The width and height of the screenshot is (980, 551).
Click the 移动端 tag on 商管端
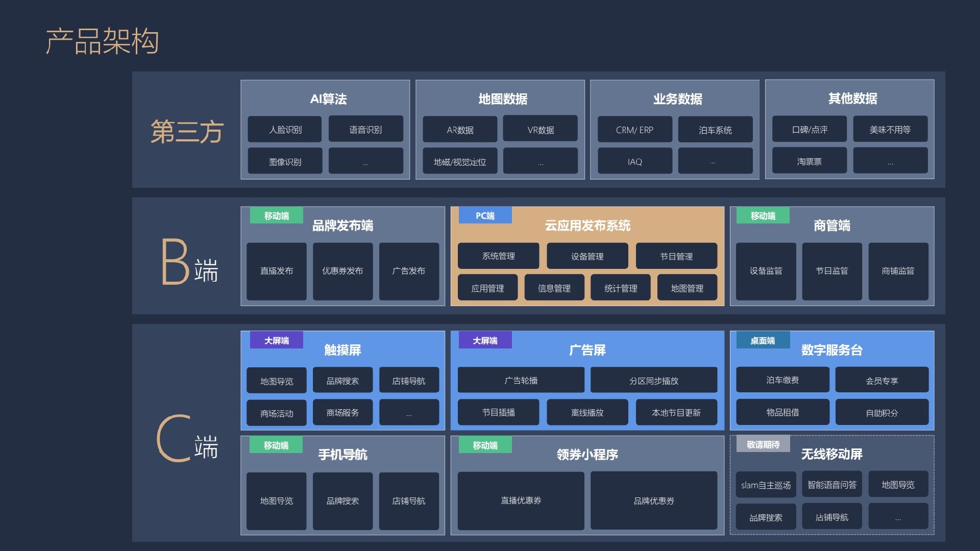(x=763, y=215)
